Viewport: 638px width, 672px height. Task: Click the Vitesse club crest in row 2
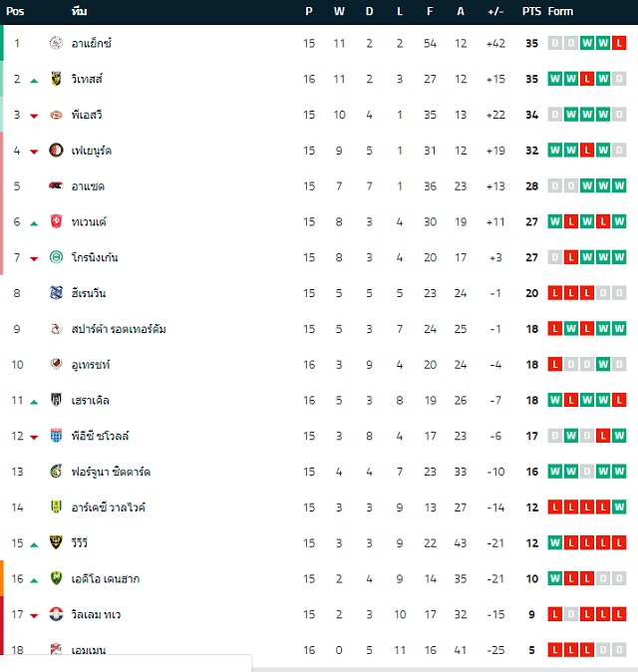click(56, 79)
